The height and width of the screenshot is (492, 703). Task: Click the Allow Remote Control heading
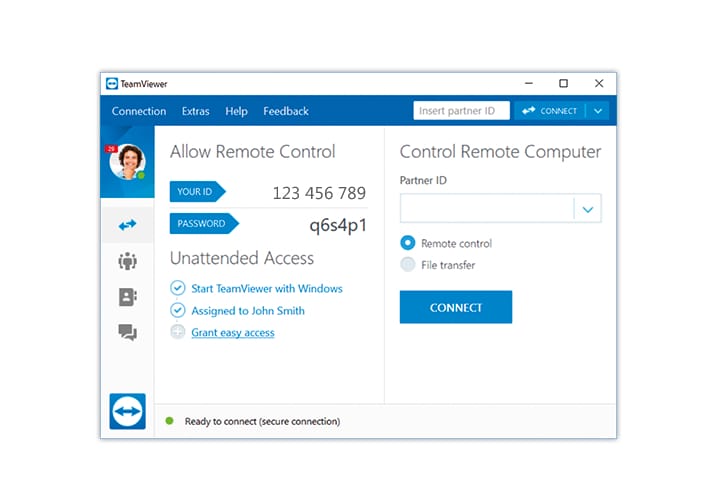tap(252, 152)
